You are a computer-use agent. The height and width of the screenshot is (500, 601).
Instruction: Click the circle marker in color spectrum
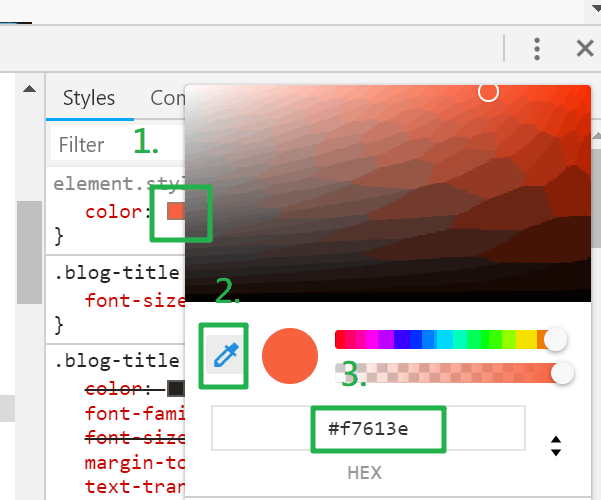pos(488,92)
